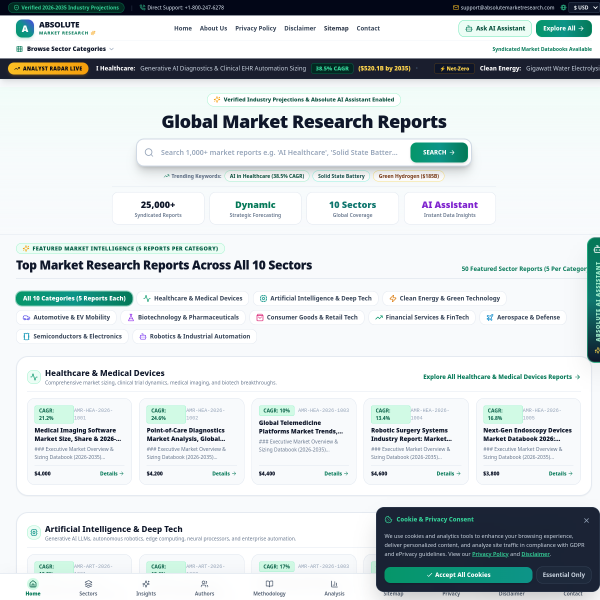Click the Artificial Intelligence & Deep Tech section icon
Screen dimensions: 600x600
[34, 532]
